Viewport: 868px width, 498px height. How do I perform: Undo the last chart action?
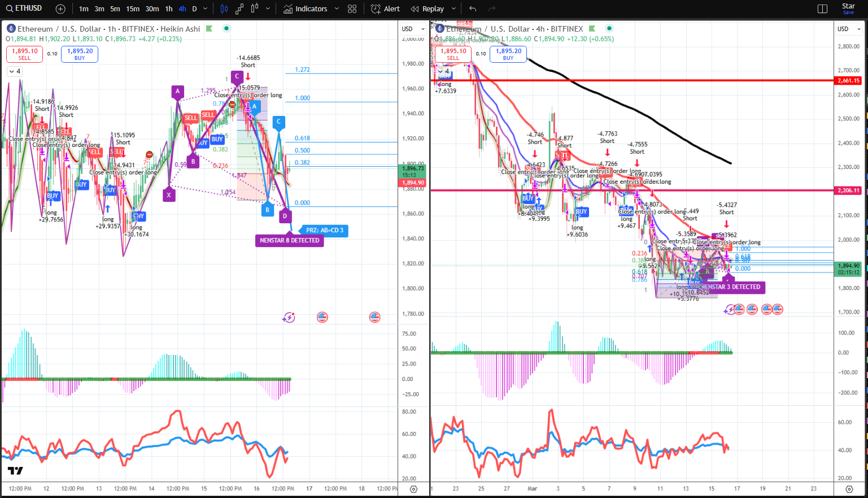[x=473, y=9]
